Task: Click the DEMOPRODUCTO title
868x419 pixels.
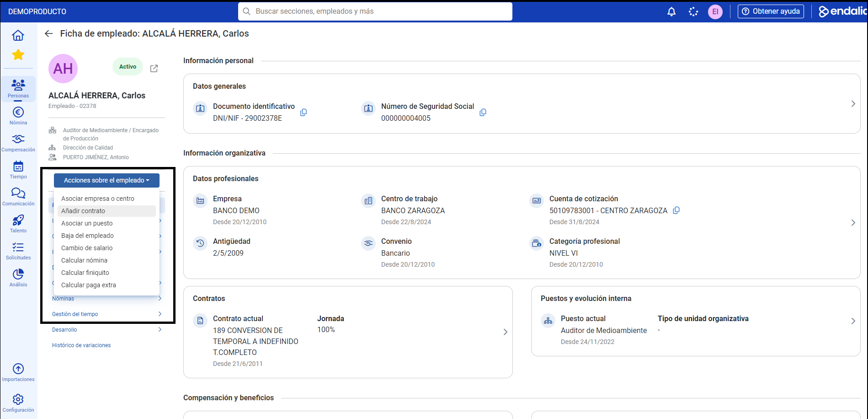Action: (x=37, y=11)
